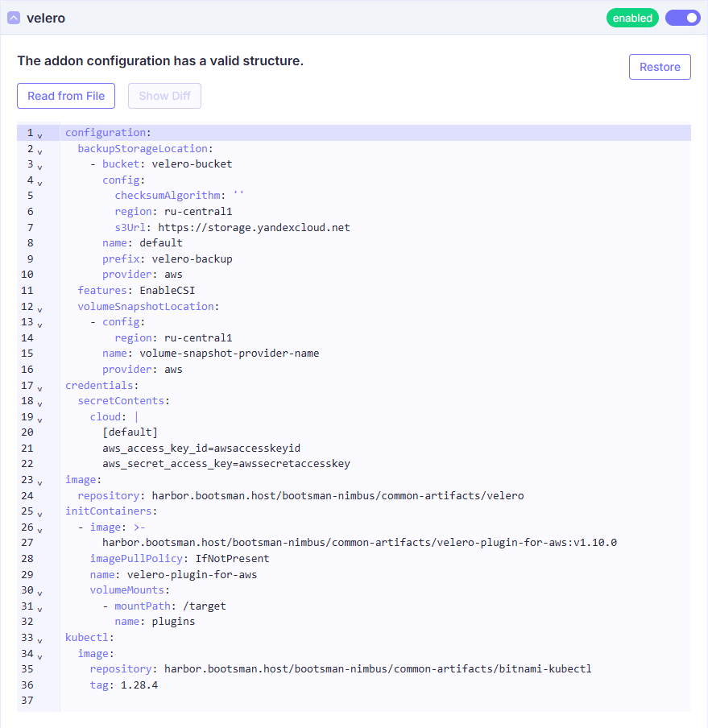Click the aws_secret_access_key line in editor

click(226, 464)
